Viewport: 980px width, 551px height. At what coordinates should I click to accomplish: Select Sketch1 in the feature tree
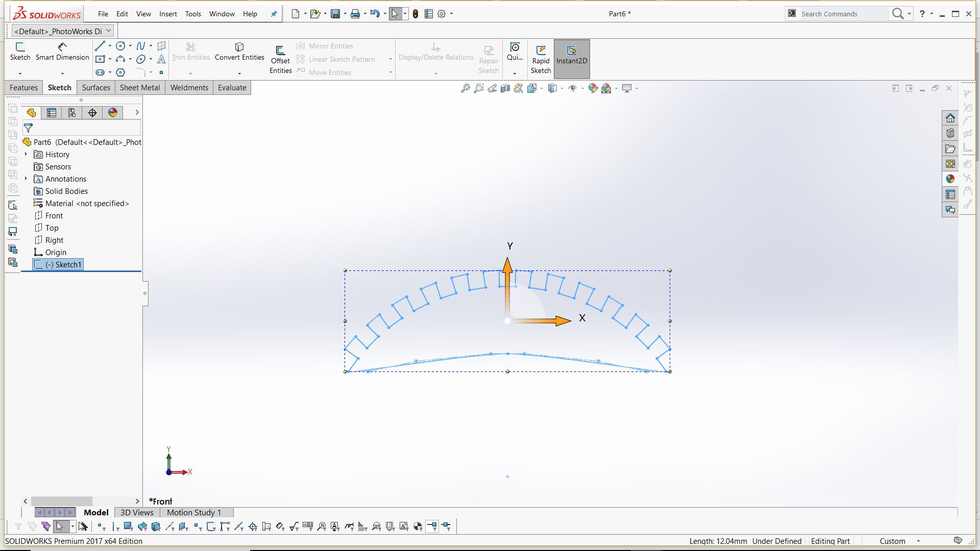(x=63, y=265)
